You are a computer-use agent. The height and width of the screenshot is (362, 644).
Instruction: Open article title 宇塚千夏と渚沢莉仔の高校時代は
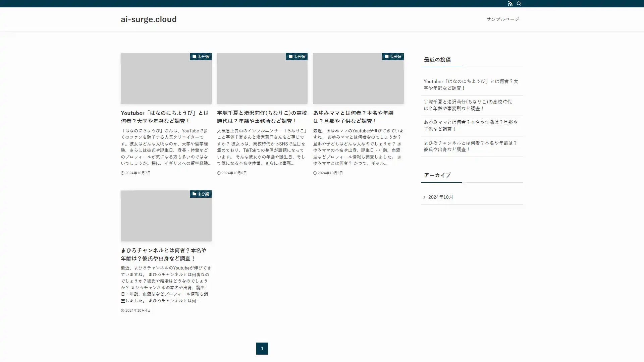point(262,117)
